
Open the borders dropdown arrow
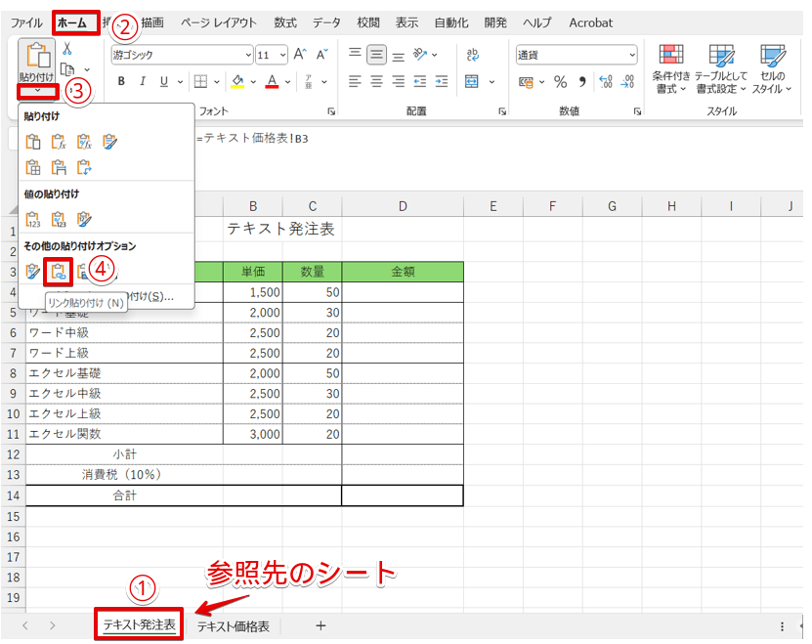217,81
